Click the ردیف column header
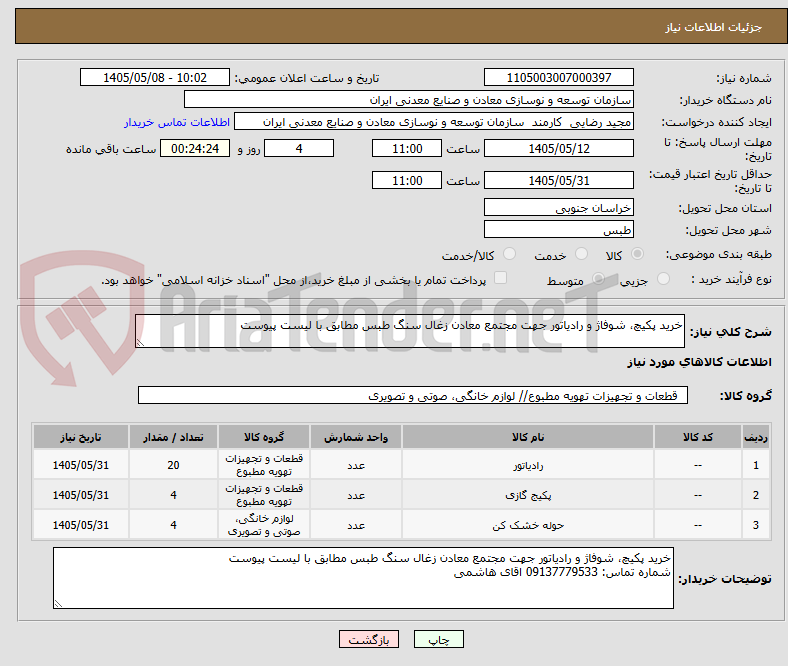Image resolution: width=788 pixels, height=666 pixels. [756, 437]
